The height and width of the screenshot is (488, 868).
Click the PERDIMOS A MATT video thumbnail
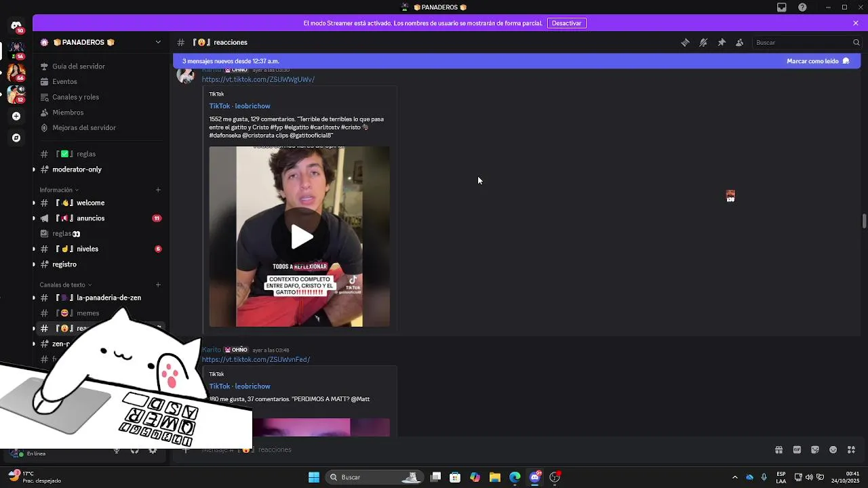(x=321, y=428)
